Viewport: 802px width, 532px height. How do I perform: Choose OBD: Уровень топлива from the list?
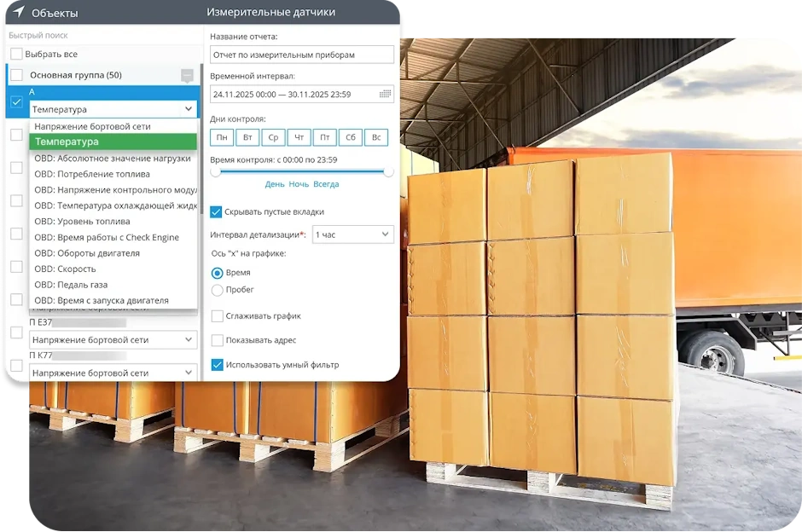[82, 222]
